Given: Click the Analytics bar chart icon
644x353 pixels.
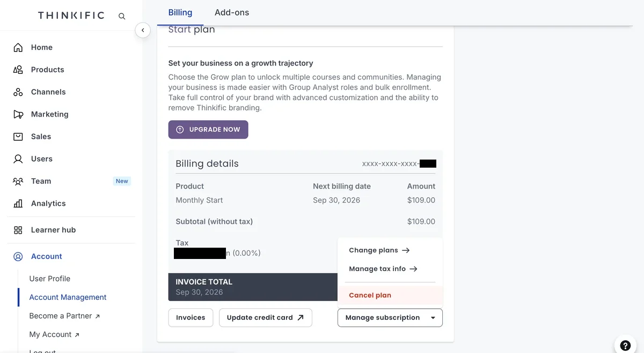Looking at the screenshot, I should click(18, 204).
